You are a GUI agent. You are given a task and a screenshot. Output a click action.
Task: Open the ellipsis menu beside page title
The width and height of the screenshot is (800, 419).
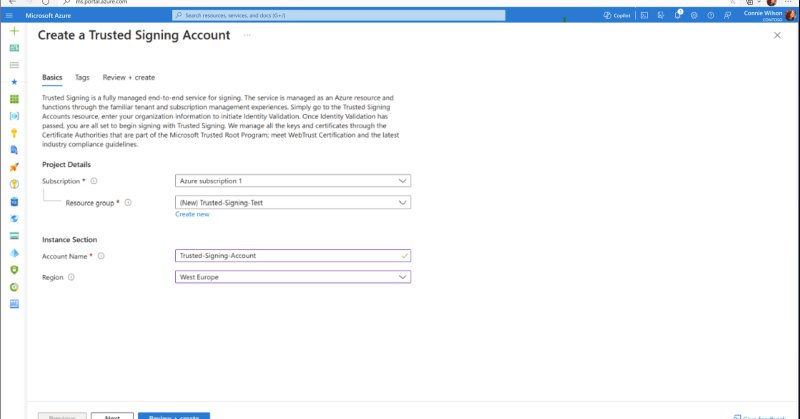[x=247, y=35]
